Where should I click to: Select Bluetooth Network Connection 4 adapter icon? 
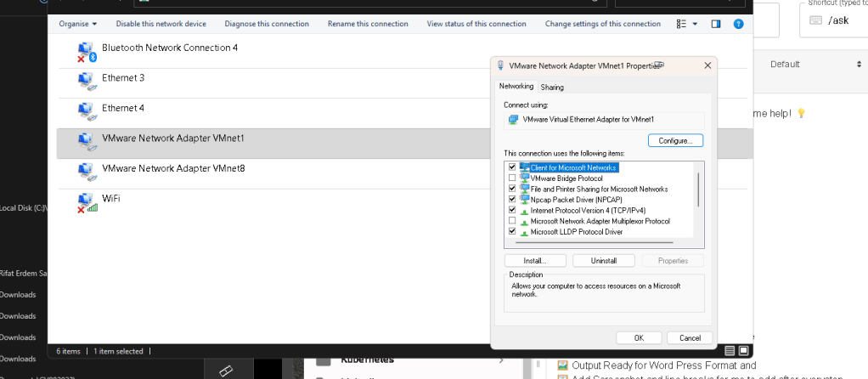pyautogui.click(x=87, y=52)
